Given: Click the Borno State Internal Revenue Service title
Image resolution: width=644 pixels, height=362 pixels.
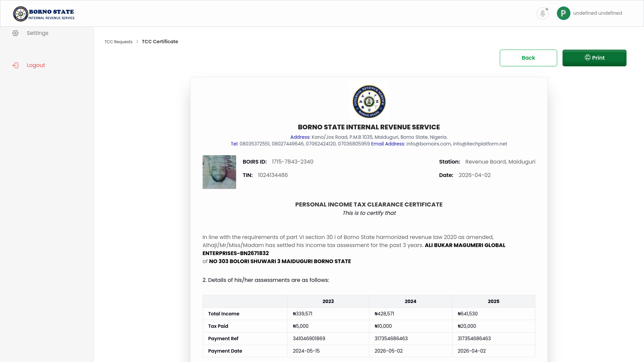Looking at the screenshot, I should [369, 127].
